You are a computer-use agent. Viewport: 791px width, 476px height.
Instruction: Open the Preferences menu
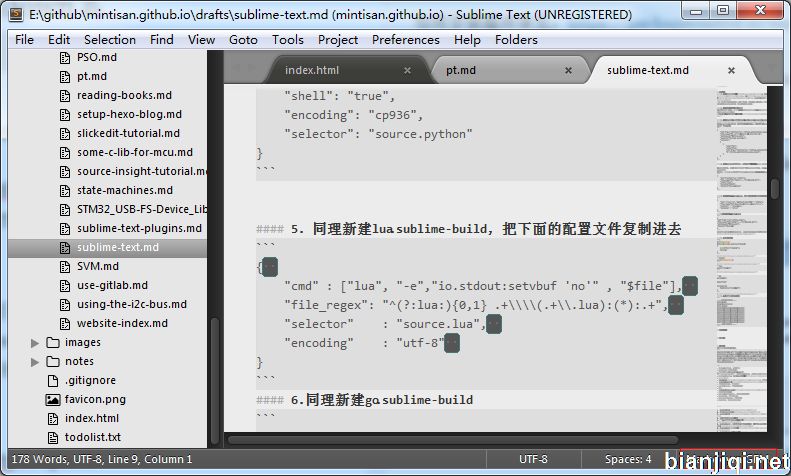(406, 39)
